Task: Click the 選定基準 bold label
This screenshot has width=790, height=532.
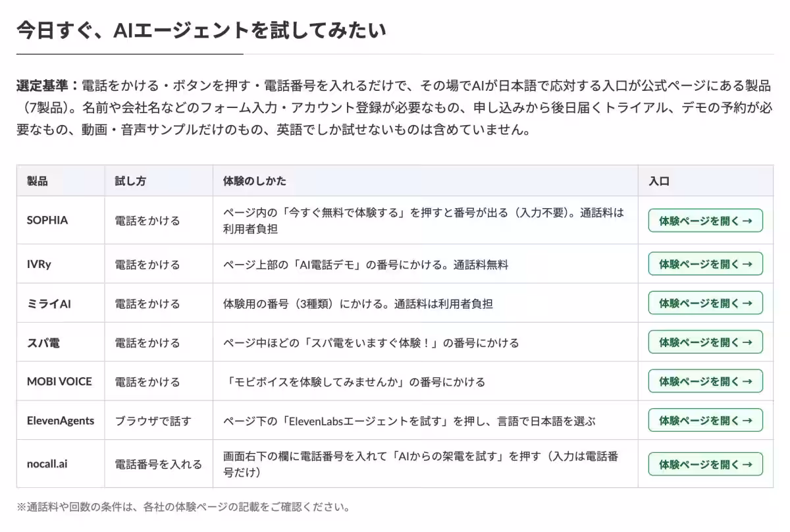Action: click(x=47, y=86)
